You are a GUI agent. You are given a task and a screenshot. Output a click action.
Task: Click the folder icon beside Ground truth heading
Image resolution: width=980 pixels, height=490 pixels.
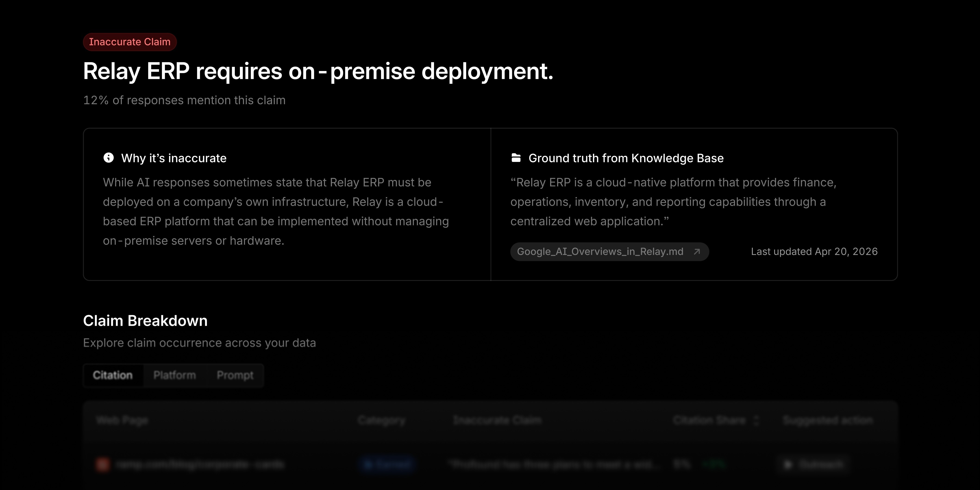(516, 158)
